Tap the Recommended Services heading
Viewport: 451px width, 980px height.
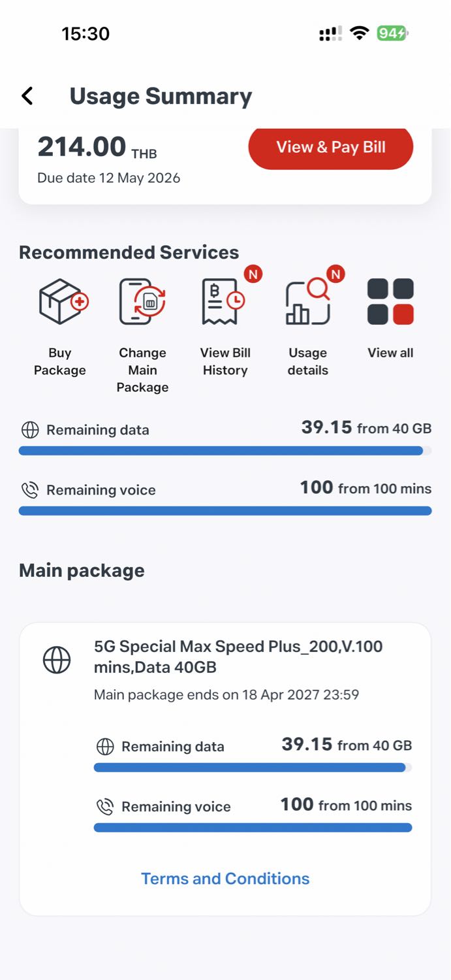(129, 252)
